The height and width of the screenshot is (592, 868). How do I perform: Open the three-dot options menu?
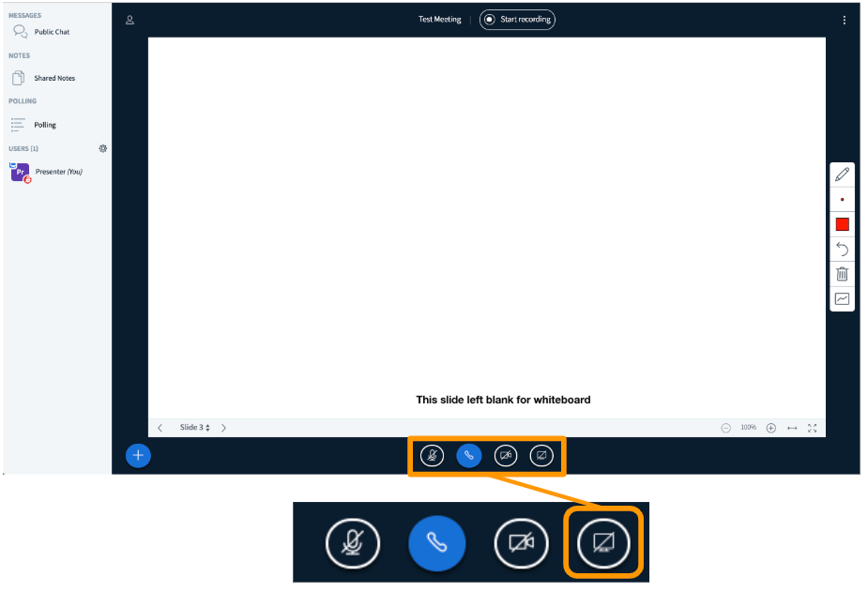click(x=844, y=20)
